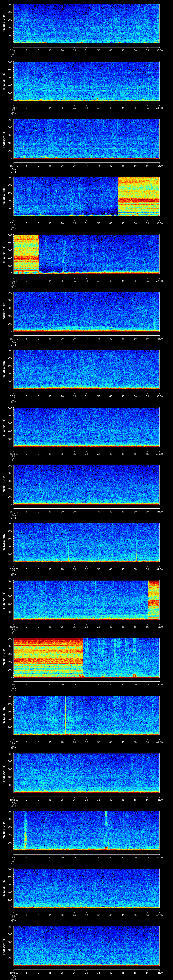Click the vertical streak near 5 s in the 5:43:00 panel

click(25, 830)
